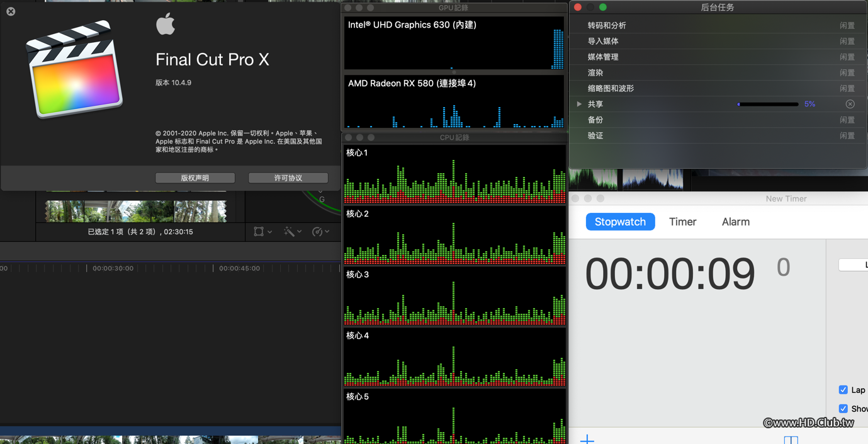The image size is (868, 444).
Task: Click the forest clip thumbnail in the browser filmstrip
Action: point(135,212)
